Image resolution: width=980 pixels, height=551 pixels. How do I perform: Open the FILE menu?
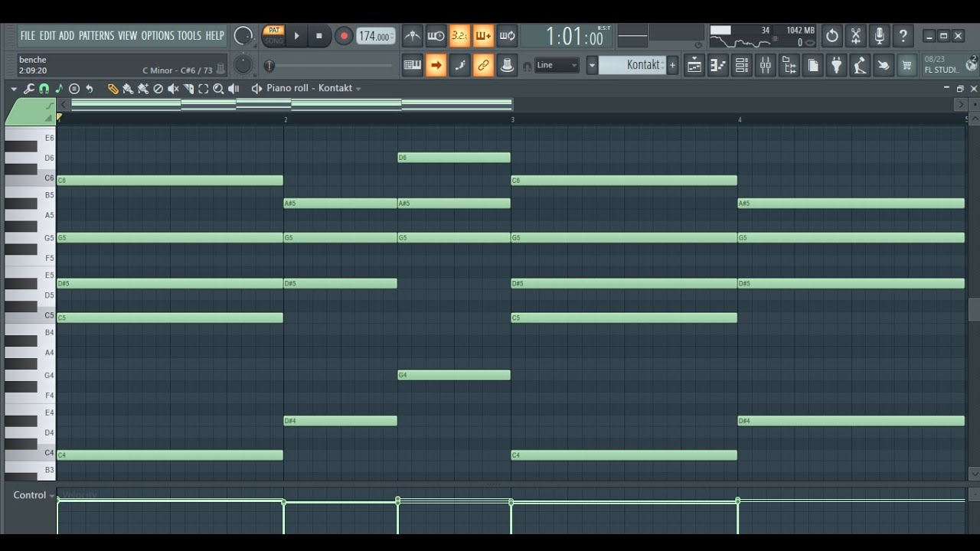[x=28, y=35]
